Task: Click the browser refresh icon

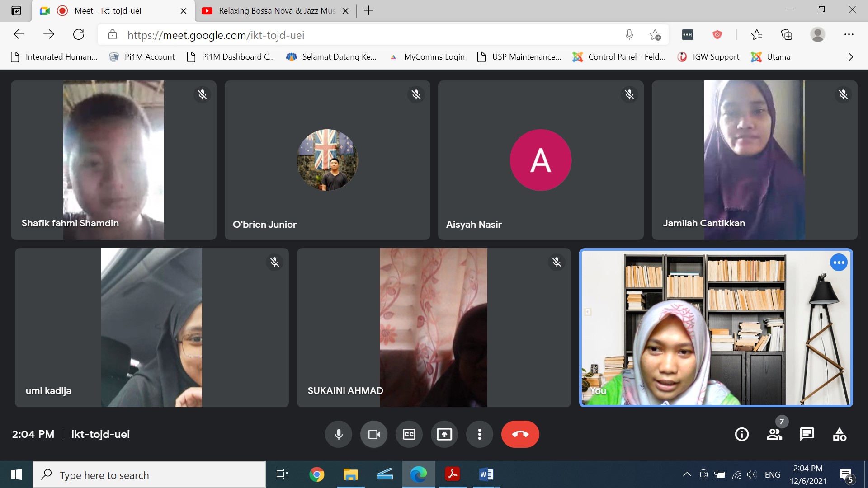Action: pyautogui.click(x=79, y=34)
